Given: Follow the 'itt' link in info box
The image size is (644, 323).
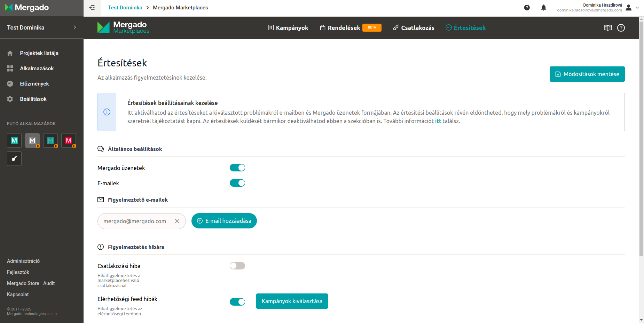Looking at the screenshot, I should click(x=438, y=121).
